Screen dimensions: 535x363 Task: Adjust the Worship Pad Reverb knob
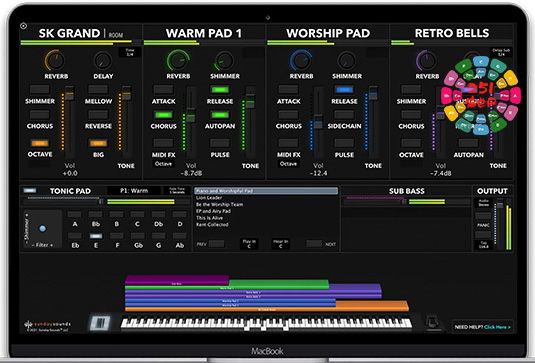301,60
